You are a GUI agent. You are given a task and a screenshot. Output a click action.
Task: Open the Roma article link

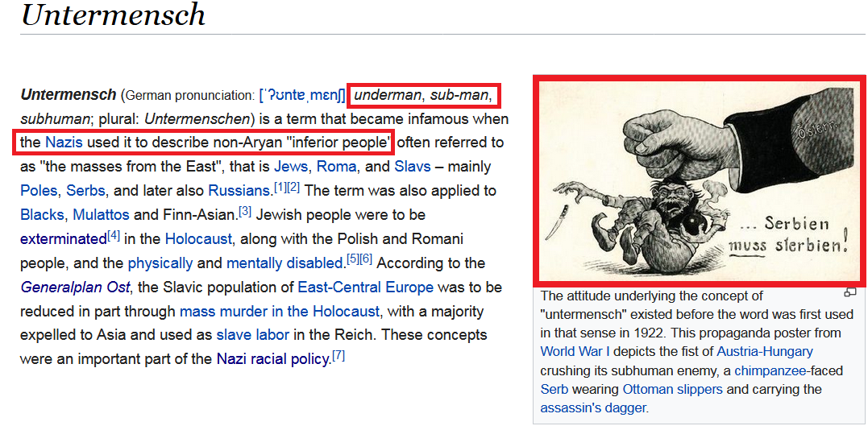pyautogui.click(x=336, y=168)
